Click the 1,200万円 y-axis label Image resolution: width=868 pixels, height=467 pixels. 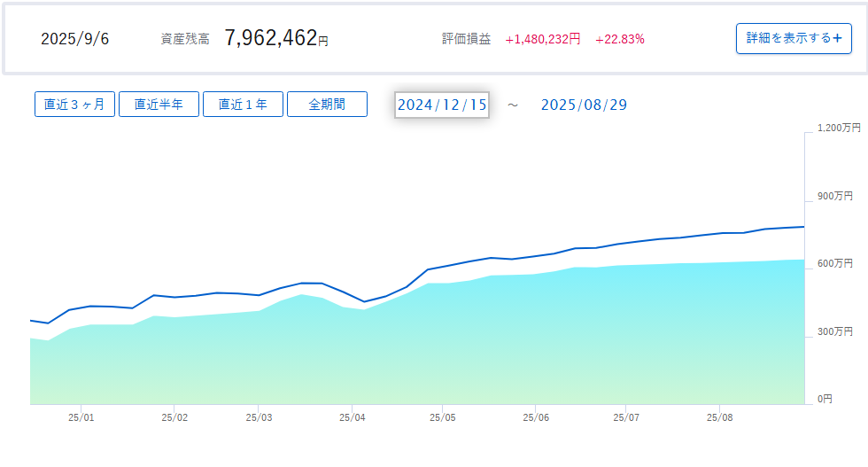838,128
